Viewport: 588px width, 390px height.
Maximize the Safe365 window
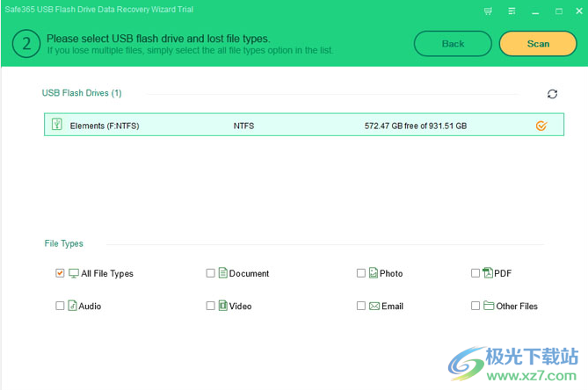click(559, 11)
